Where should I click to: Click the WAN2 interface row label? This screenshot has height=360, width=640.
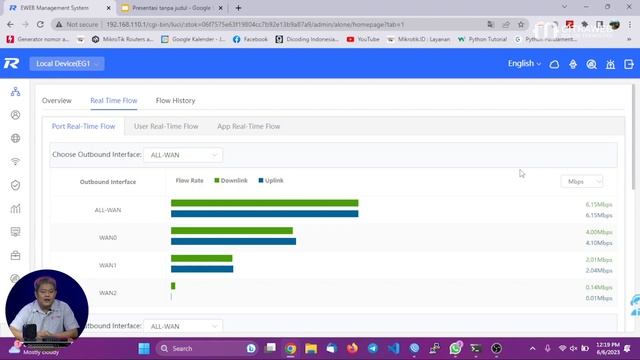pos(108,293)
